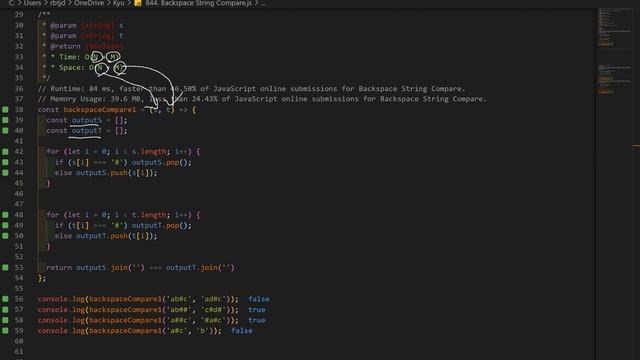Viewport: 640px width, 360px height.
Task: Click the inline false result on line 59
Action: (x=242, y=331)
